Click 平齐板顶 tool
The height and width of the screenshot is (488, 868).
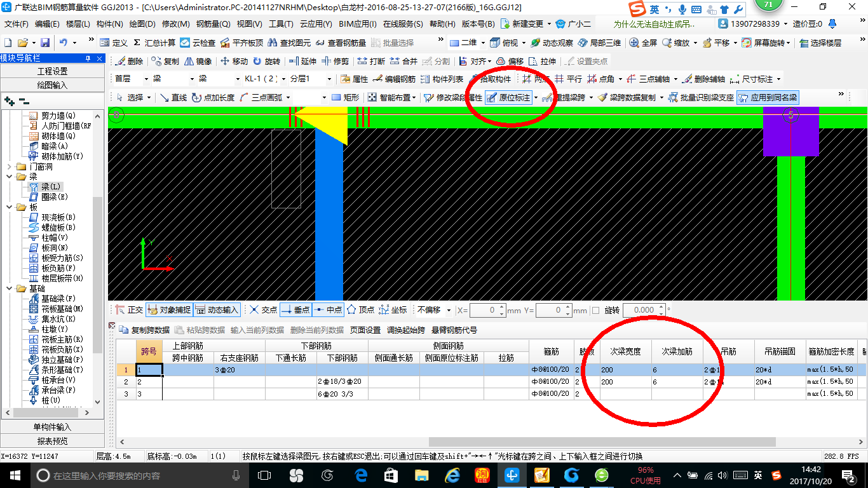(241, 43)
